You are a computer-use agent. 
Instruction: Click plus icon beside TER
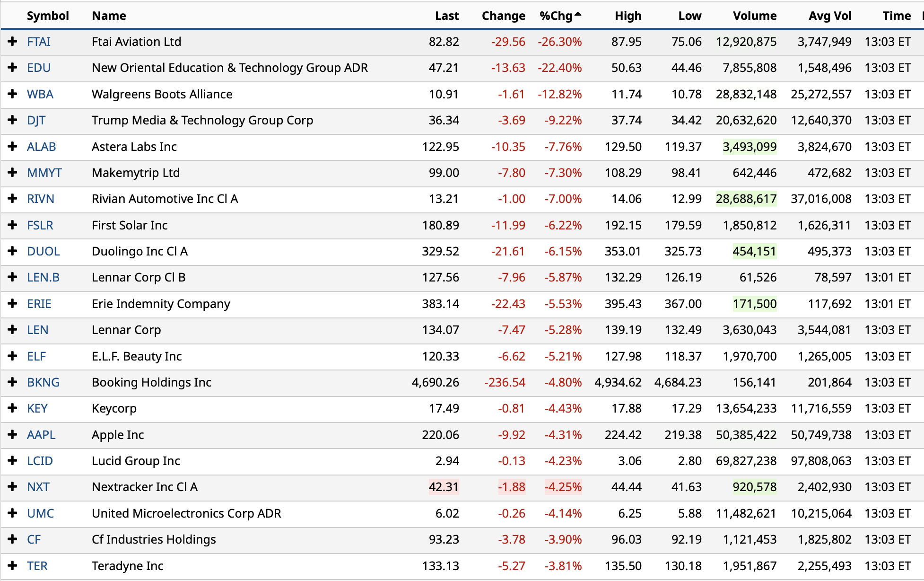click(x=13, y=565)
